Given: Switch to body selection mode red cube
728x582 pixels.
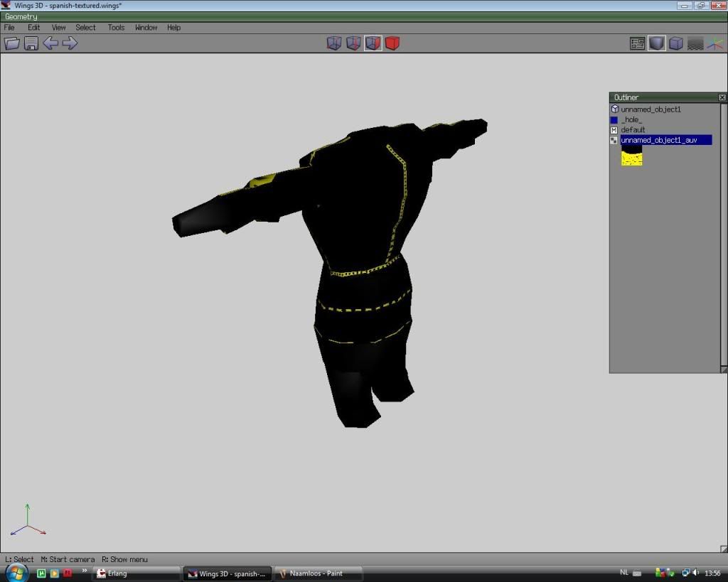Looking at the screenshot, I should [392, 43].
